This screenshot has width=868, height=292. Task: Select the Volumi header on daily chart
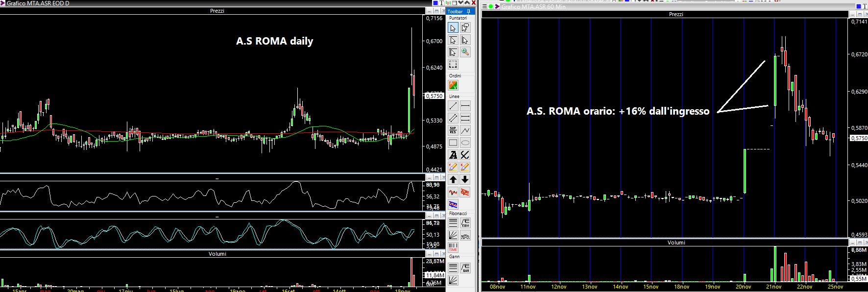[x=217, y=254]
